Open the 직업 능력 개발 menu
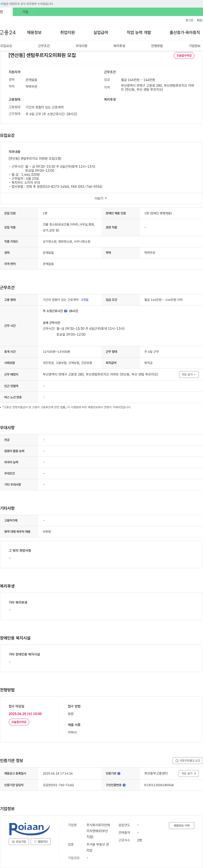Screen dimensions: 203x868 pyautogui.click(x=139, y=32)
